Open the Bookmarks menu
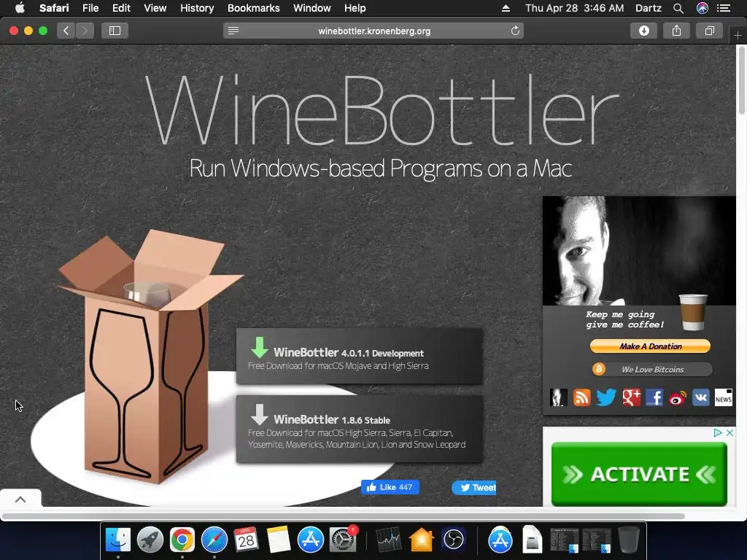 click(x=253, y=8)
